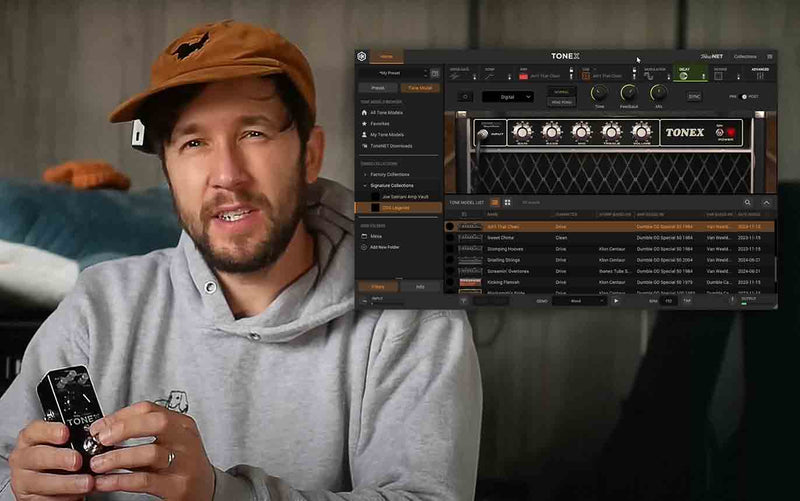Image resolution: width=800 pixels, height=501 pixels.
Task: Click the My Preset name field
Action: [x=392, y=73]
